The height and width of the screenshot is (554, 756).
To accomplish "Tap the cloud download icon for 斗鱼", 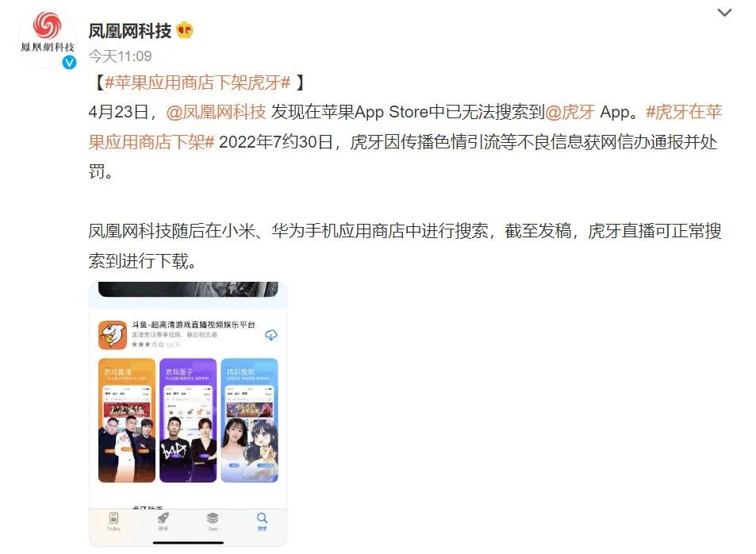I will [271, 335].
